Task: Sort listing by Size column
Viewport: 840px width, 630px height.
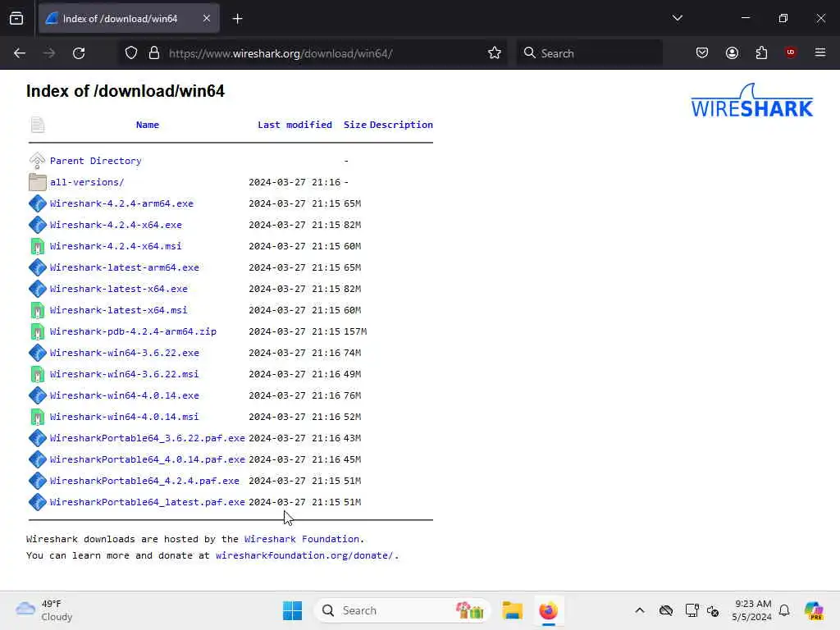Action: click(x=354, y=125)
